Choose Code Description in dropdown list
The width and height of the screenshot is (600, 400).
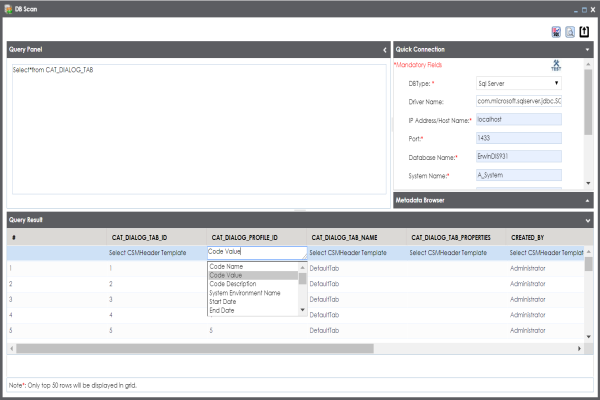click(x=240, y=282)
